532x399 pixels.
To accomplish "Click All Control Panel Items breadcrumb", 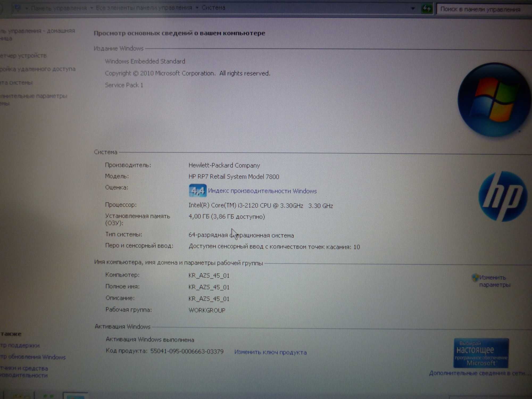I will (144, 8).
